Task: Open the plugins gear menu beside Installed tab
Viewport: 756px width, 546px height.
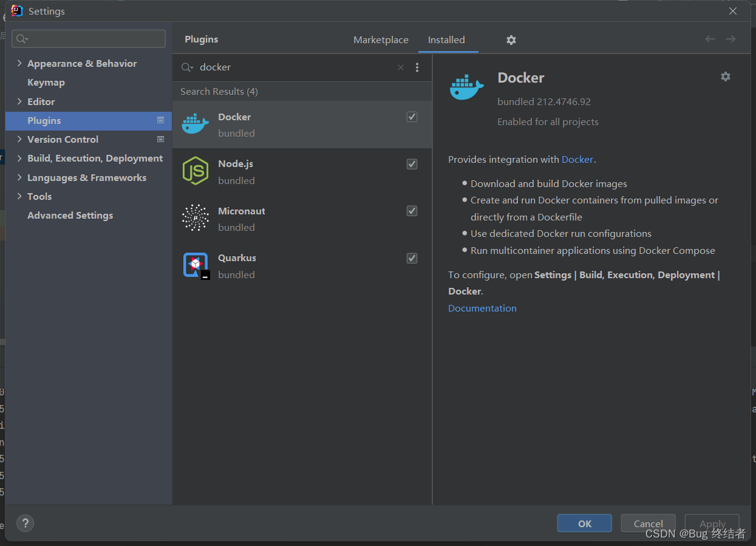Action: pyautogui.click(x=511, y=40)
